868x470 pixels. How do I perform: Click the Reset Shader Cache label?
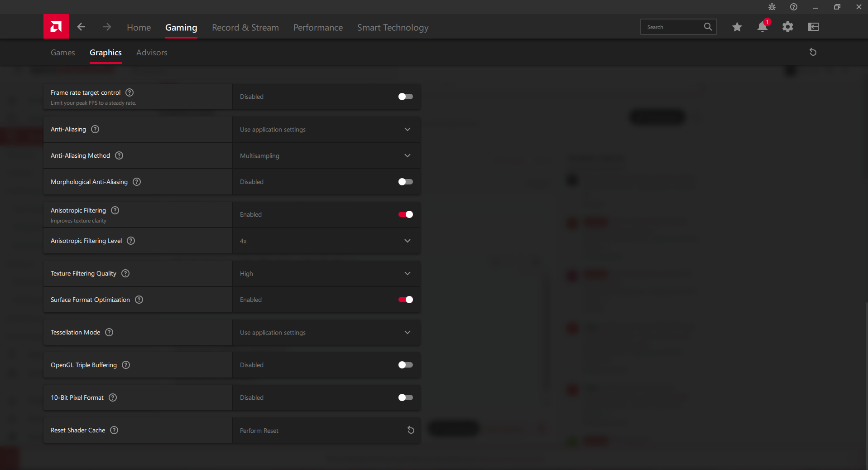click(78, 430)
